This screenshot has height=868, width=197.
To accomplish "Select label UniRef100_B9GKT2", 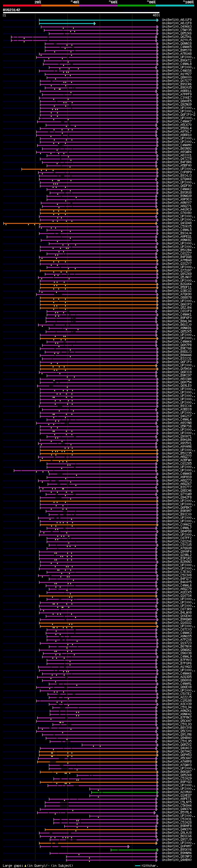I will 177,60.
